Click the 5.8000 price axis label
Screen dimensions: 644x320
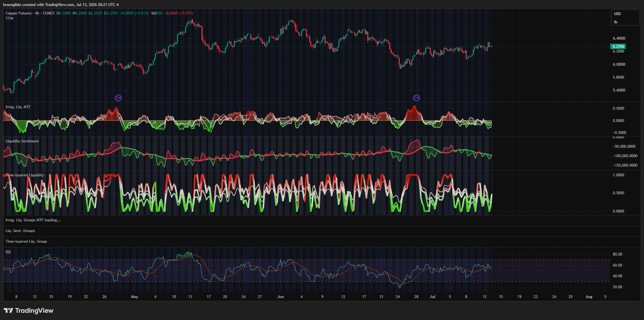(619, 77)
